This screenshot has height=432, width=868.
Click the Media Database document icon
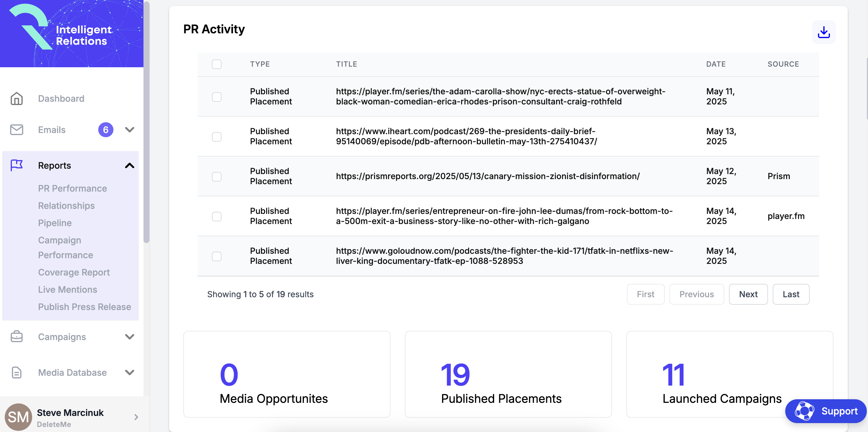click(16, 372)
